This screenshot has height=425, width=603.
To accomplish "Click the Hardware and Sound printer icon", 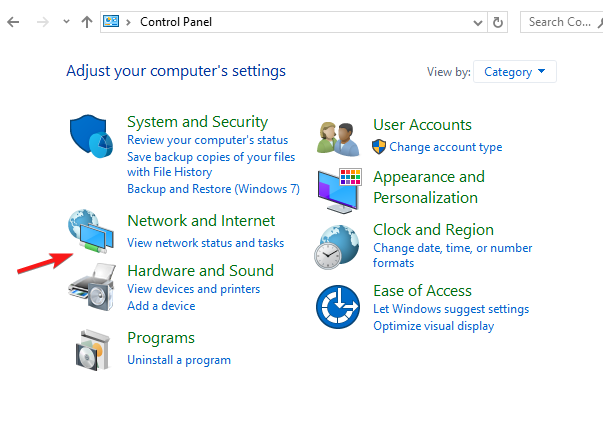I will click(92, 287).
